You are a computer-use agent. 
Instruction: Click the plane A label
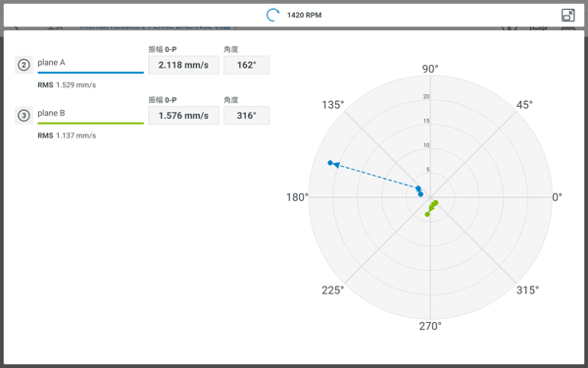tap(51, 63)
